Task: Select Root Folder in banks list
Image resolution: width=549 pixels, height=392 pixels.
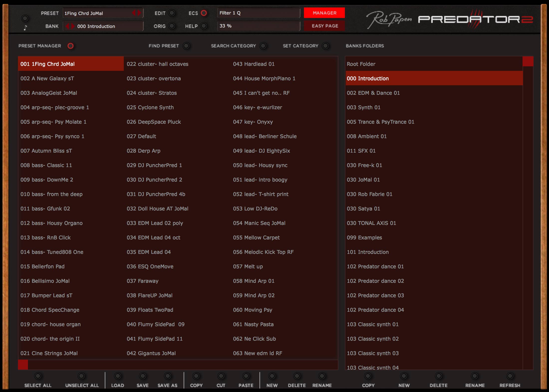Action: 434,64
